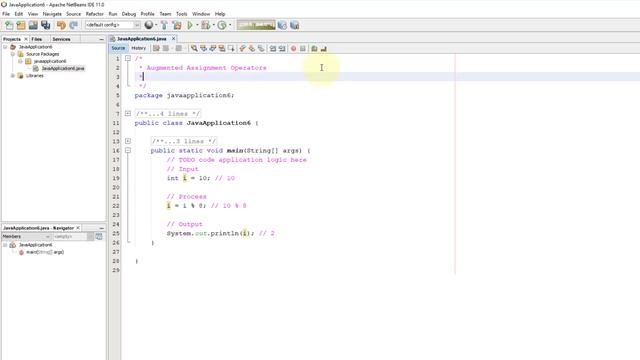This screenshot has width=640, height=360.
Task: Select the JavaApplication6.java editor tab
Action: coord(141,39)
